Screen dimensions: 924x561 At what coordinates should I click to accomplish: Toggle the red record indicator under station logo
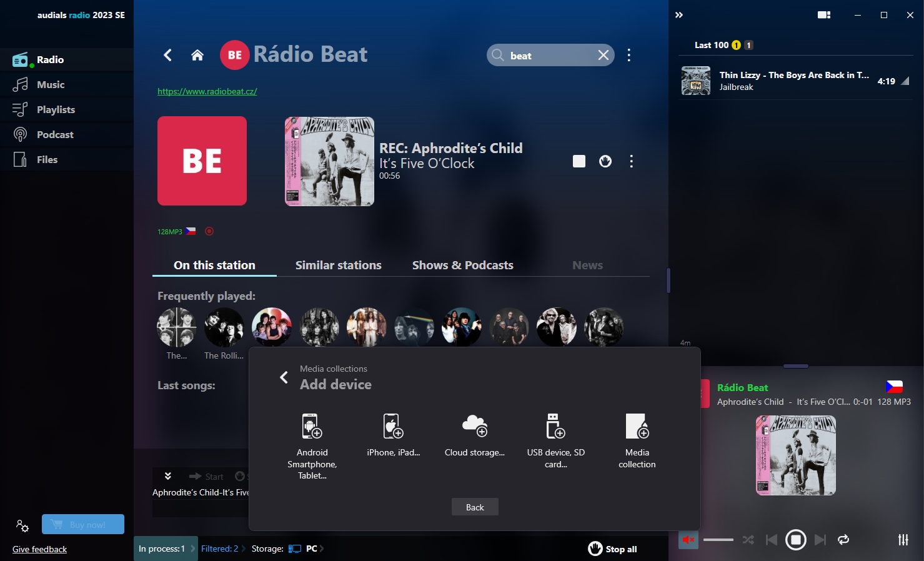point(209,231)
